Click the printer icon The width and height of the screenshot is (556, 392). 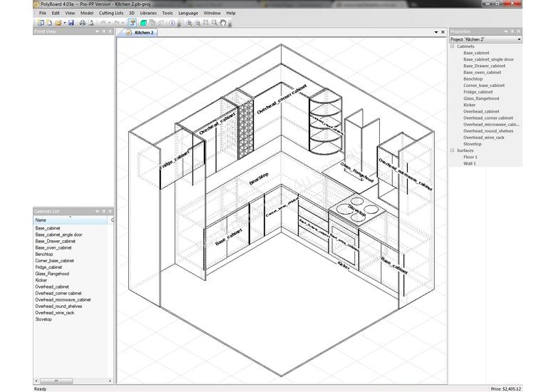pyautogui.click(x=82, y=23)
